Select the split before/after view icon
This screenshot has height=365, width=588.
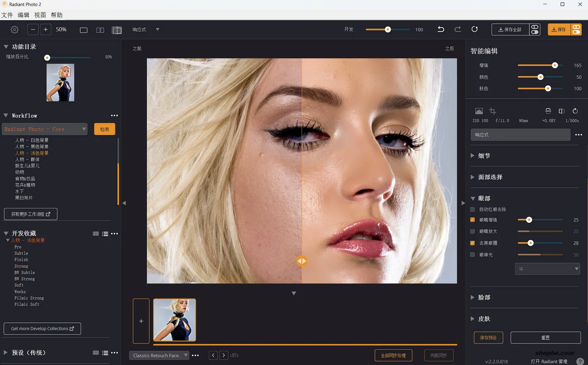click(x=117, y=30)
